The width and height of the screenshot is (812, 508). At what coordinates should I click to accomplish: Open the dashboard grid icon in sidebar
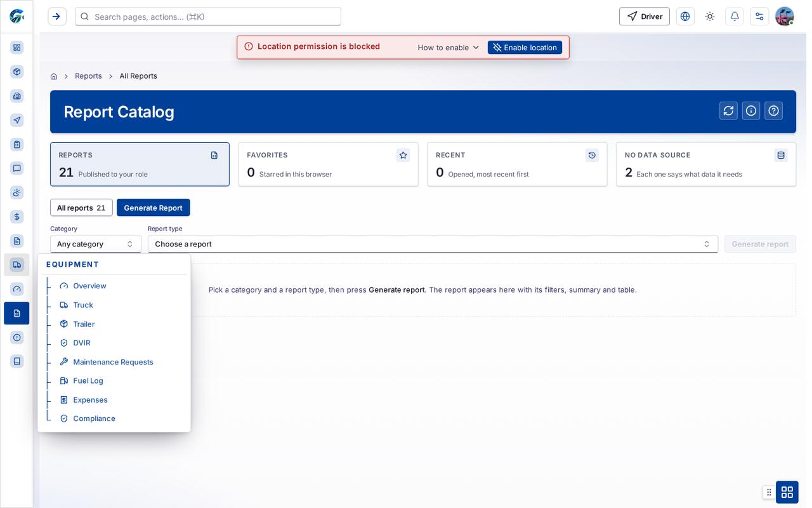pyautogui.click(x=17, y=48)
